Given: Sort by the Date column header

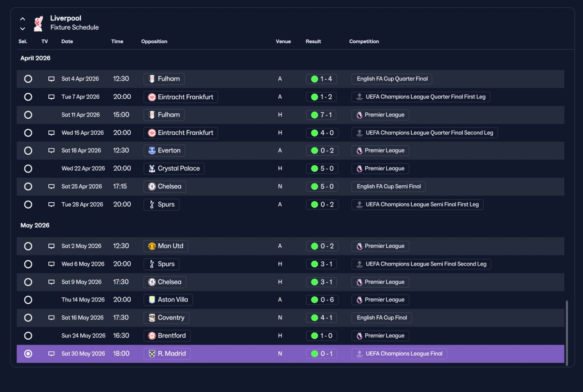Looking at the screenshot, I should (x=67, y=41).
